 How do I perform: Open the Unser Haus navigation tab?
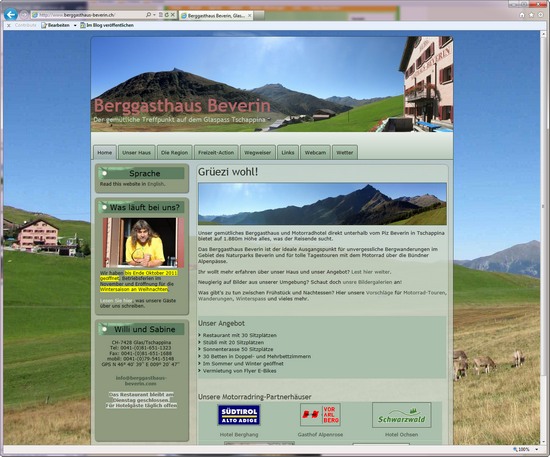point(136,152)
